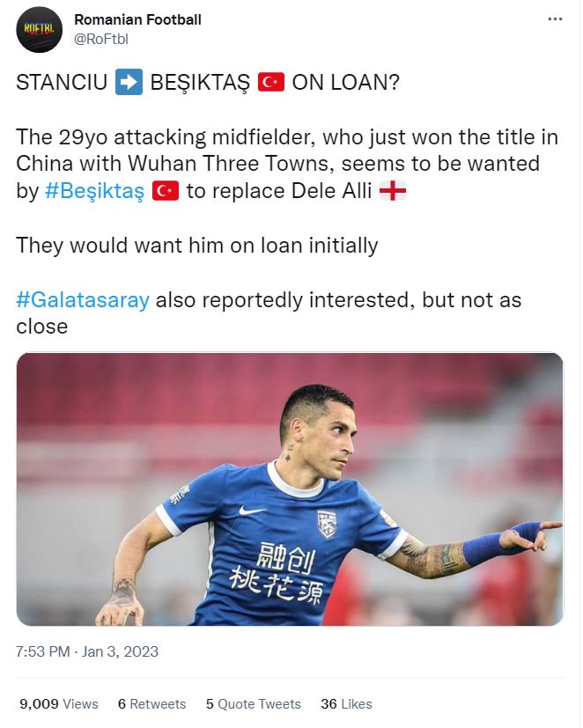The height and width of the screenshot is (728, 583).
Task: Click the England flag after Dele Alli
Action: tap(393, 191)
